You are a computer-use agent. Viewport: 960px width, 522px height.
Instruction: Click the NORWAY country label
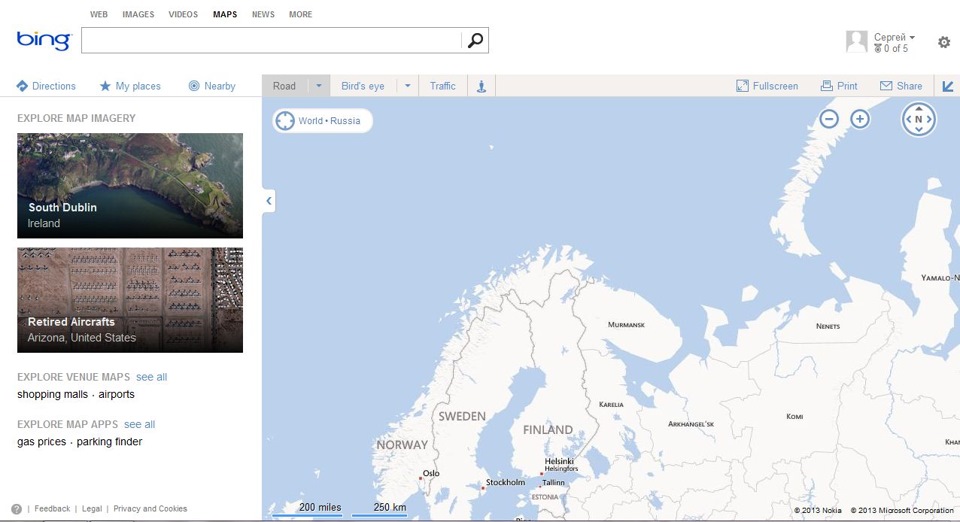tap(402, 445)
